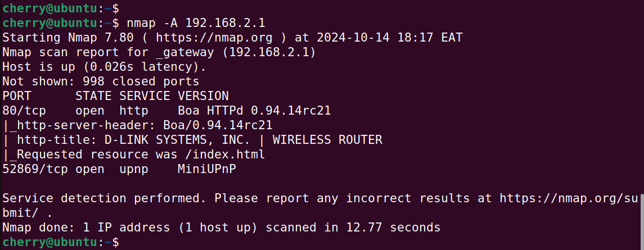
Task: Click the Boa HTTPd 0.94.14rc21 version text
Action: click(254, 111)
